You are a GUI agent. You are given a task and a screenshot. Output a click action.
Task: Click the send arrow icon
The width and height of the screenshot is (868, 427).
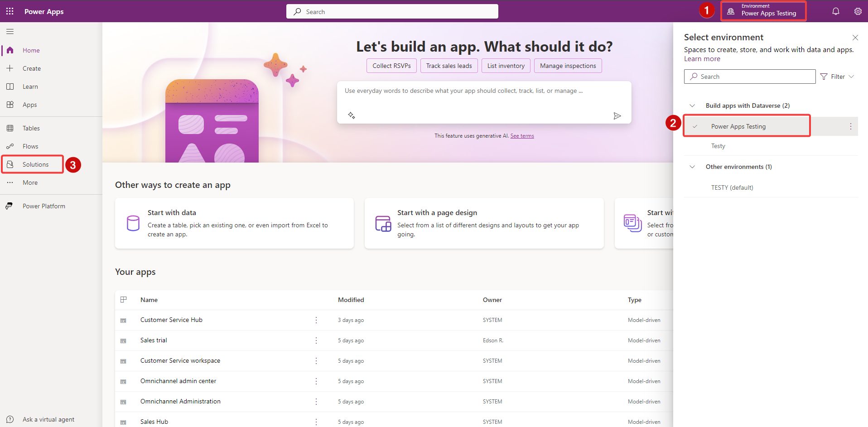click(617, 116)
